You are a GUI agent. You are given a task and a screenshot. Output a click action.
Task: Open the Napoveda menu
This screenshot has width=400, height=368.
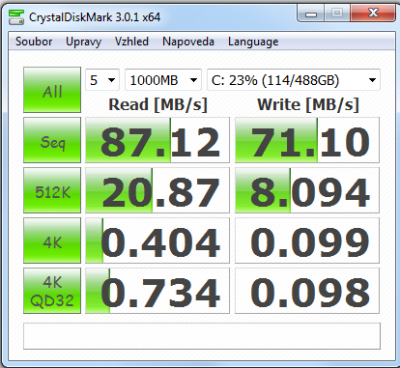point(188,42)
